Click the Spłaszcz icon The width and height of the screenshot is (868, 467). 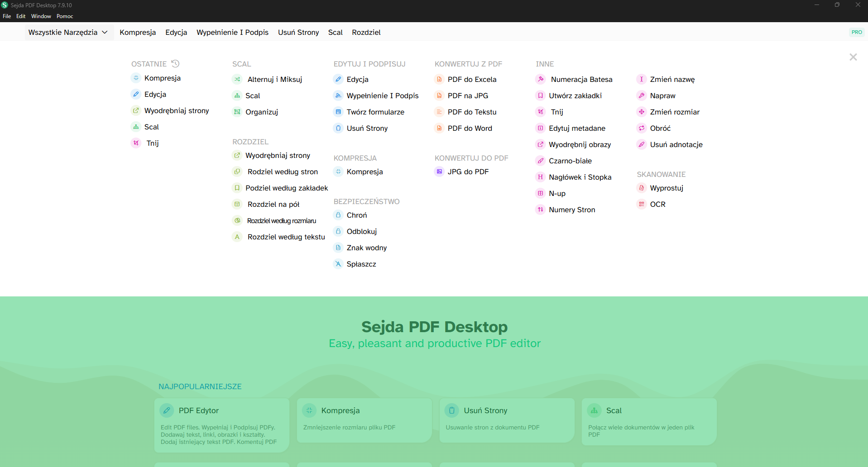[x=338, y=264]
